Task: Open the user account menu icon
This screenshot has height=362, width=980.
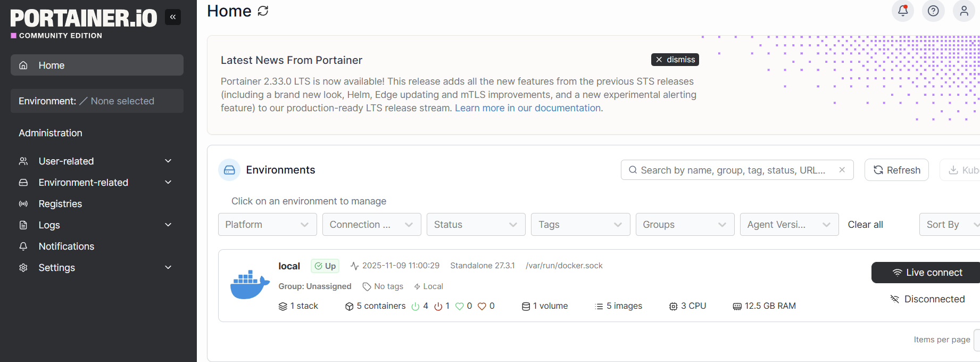Action: (x=964, y=11)
